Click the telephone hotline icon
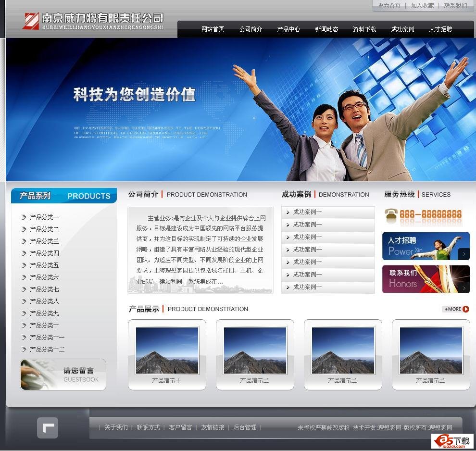The image size is (476, 451). coord(391,215)
